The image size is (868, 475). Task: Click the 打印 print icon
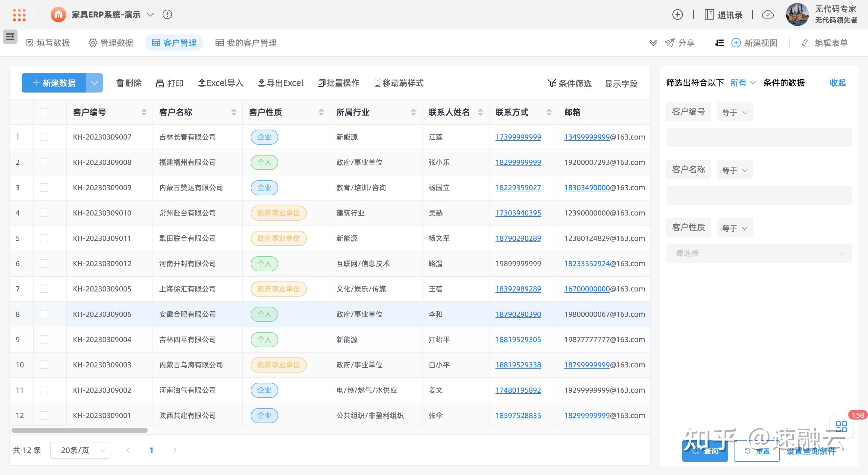tap(160, 83)
